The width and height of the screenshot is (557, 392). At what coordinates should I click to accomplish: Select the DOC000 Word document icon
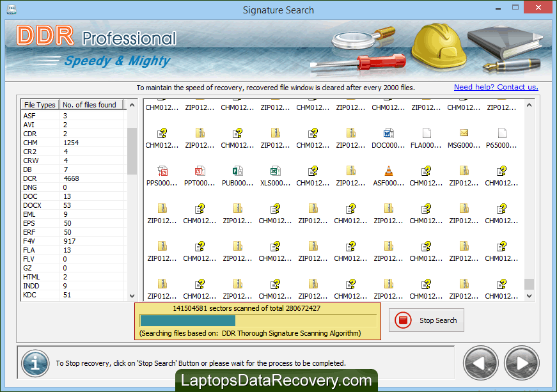tap(388, 133)
